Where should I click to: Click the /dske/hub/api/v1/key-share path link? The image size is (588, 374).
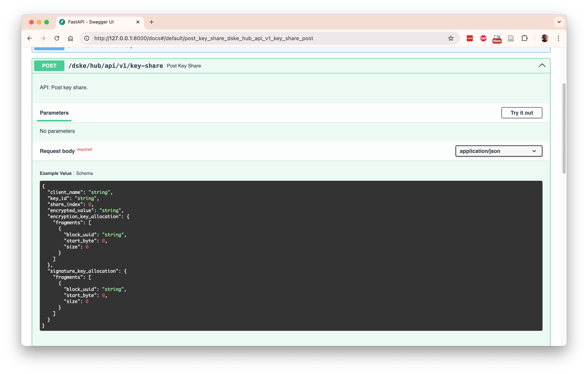click(x=116, y=66)
